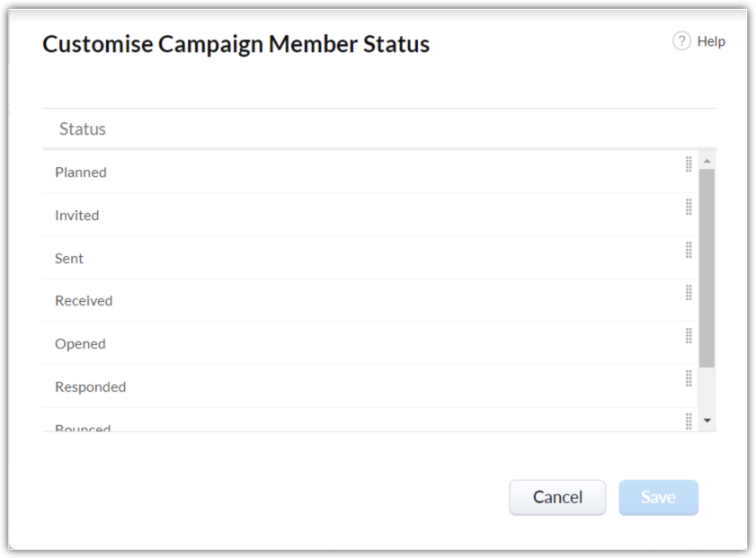Viewport: 756px width, 558px height.
Task: Click drag handle for Planned status
Action: pos(689,164)
